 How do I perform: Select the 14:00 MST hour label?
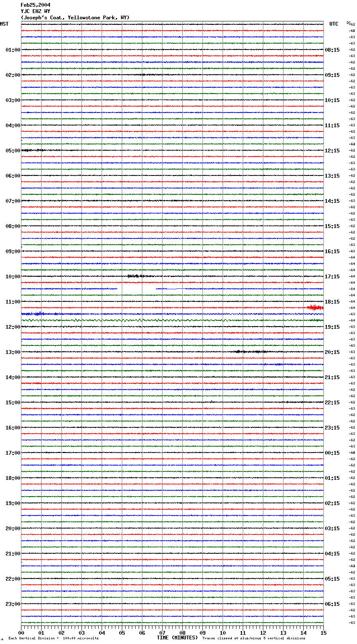[13, 377]
